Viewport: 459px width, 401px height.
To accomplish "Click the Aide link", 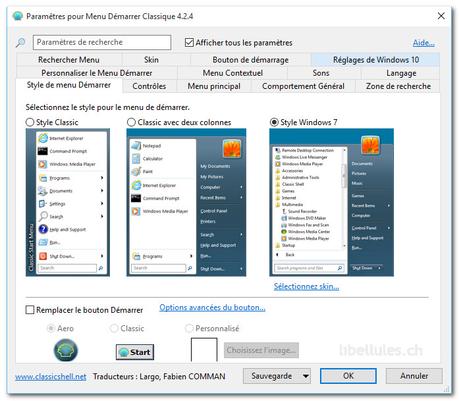I will click(423, 43).
